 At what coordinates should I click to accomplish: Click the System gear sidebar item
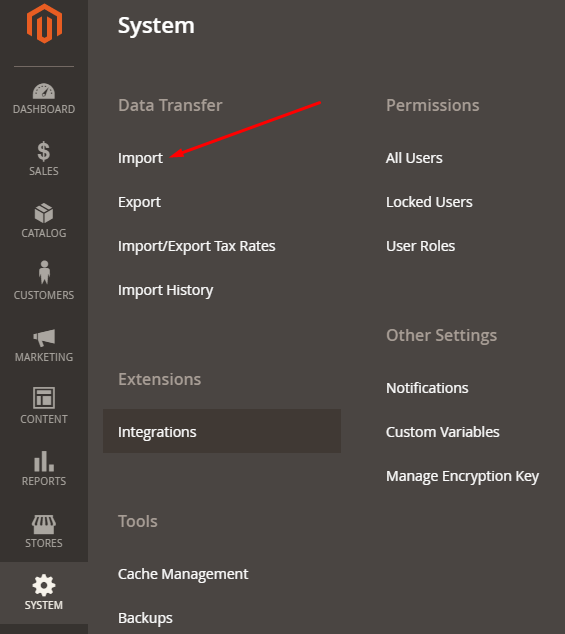pyautogui.click(x=44, y=593)
